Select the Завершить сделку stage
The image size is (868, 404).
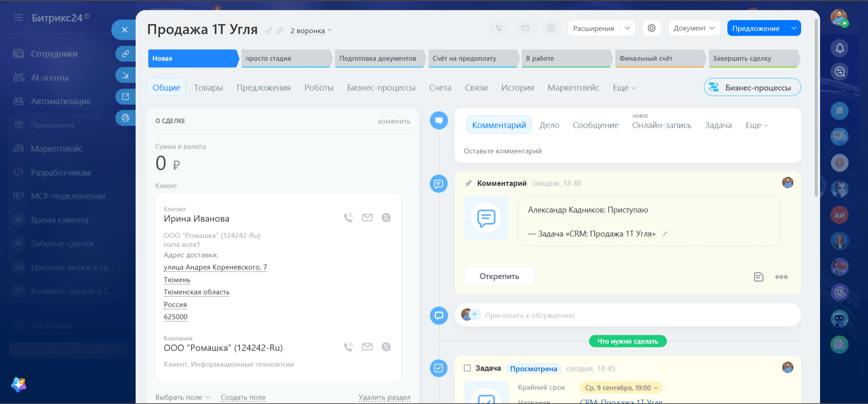pos(753,58)
